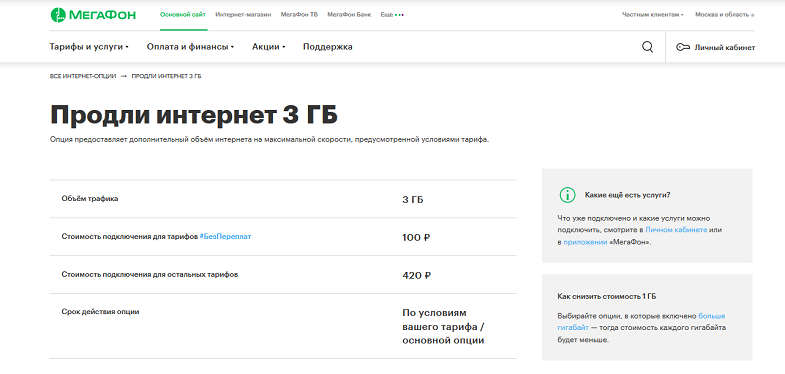Expand Тарифы и услуги menu
The image size is (785, 374).
tap(89, 47)
